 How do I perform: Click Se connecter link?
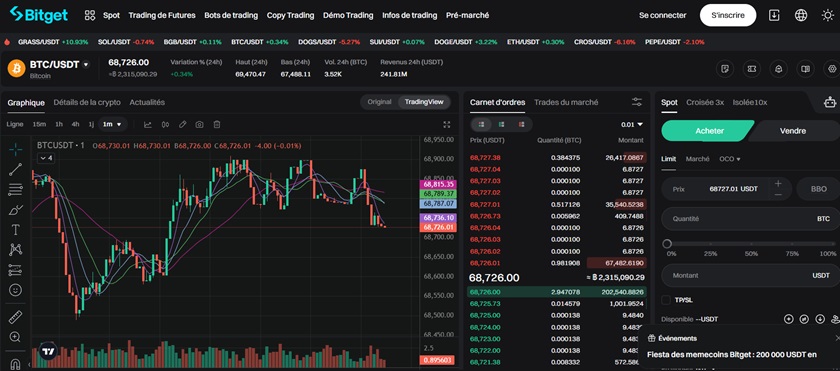tap(662, 16)
